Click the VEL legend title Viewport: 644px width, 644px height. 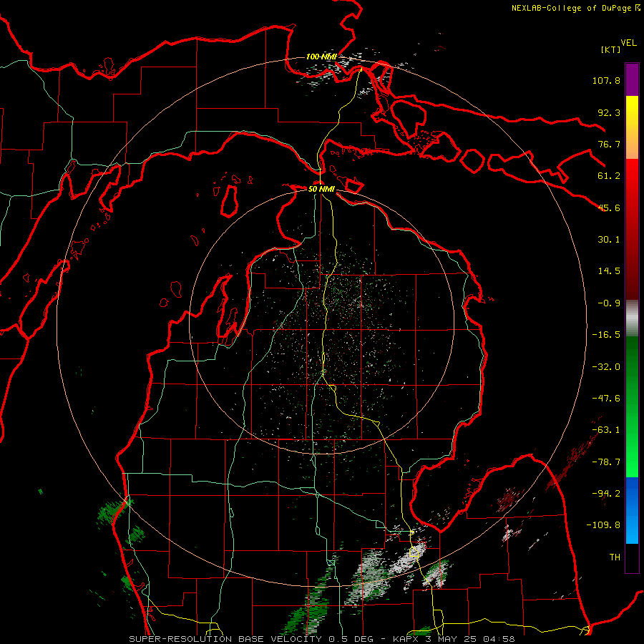pyautogui.click(x=628, y=42)
